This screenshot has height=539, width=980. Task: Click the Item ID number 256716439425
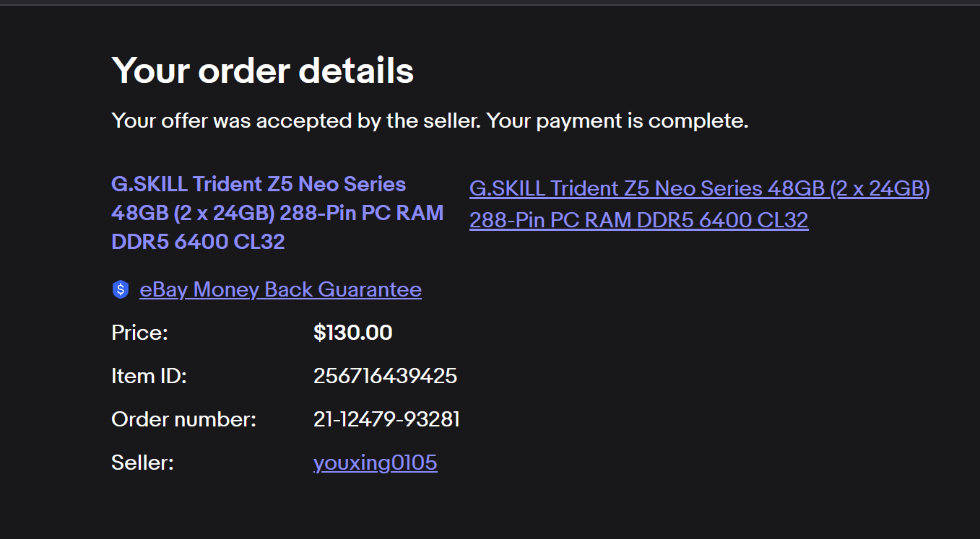(x=385, y=376)
